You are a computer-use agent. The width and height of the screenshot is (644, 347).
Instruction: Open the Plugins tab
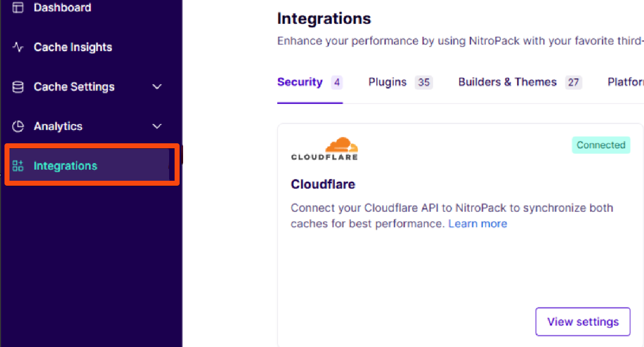coord(388,82)
